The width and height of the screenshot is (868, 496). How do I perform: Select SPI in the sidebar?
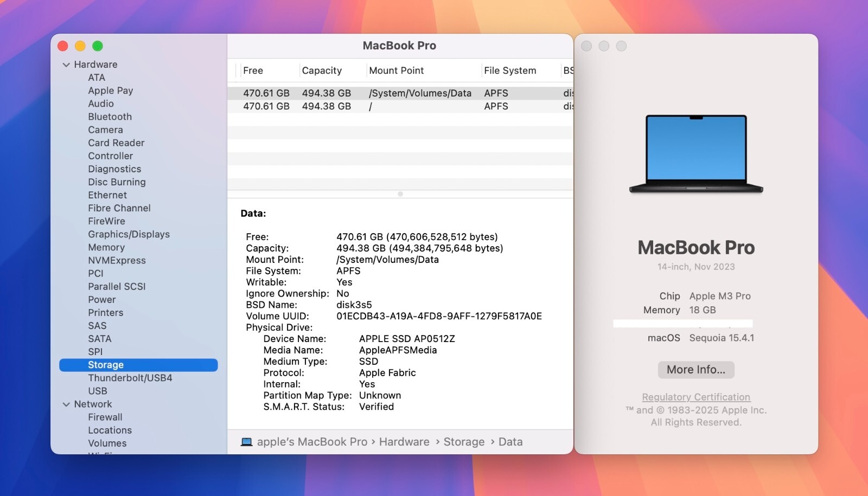[x=95, y=352]
